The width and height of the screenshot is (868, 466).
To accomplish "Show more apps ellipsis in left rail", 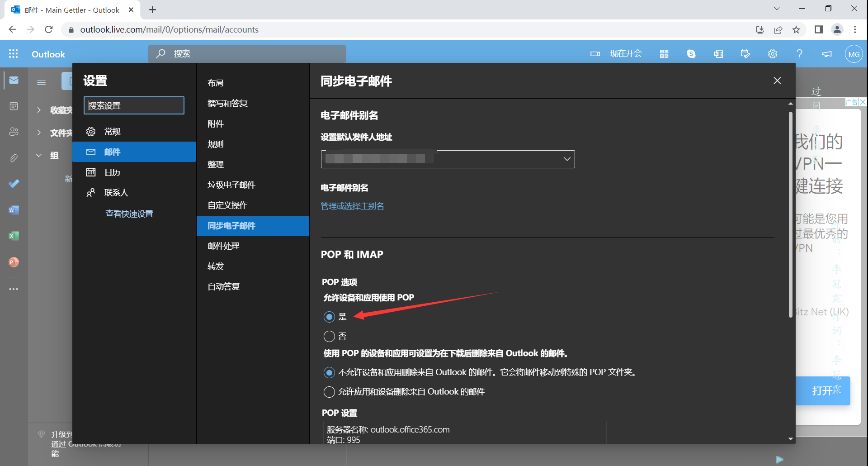I will click(14, 289).
